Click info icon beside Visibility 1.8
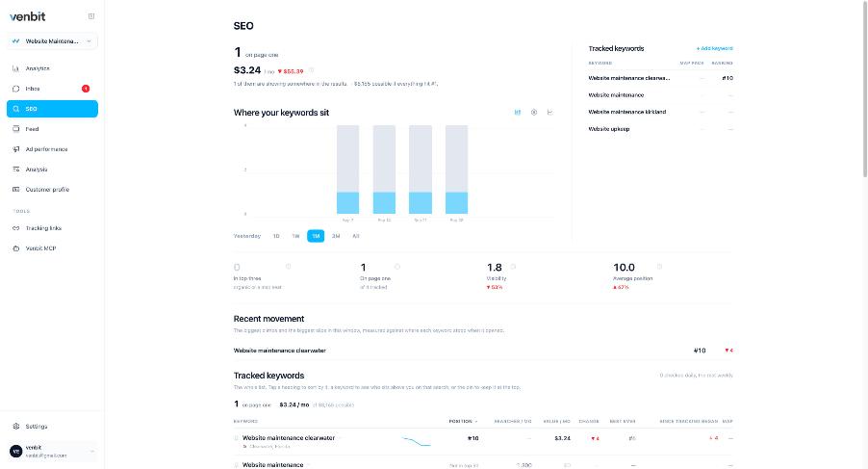The height and width of the screenshot is (469, 868). point(513,267)
